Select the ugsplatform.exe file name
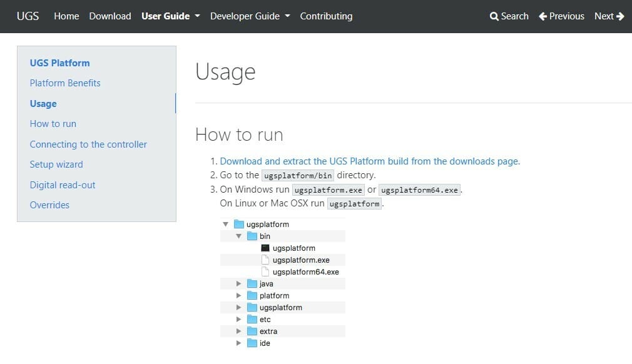Viewport: 632px width, 364px height. (x=301, y=260)
